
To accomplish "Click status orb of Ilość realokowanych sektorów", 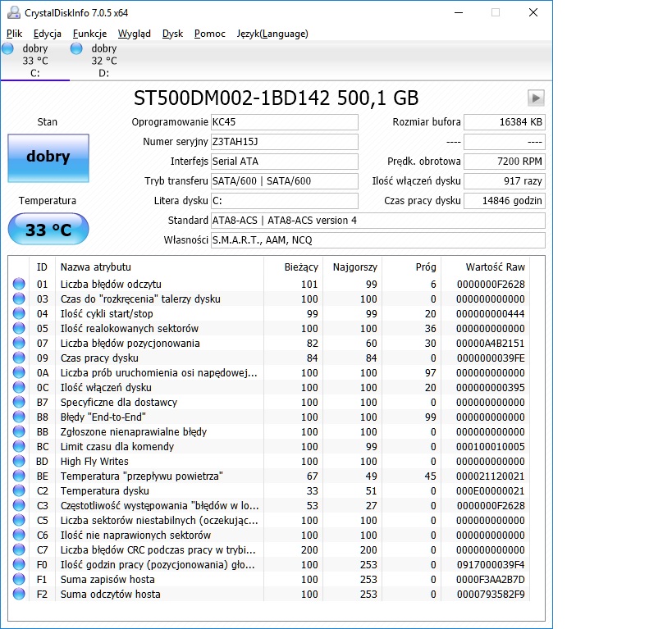I will click(19, 328).
